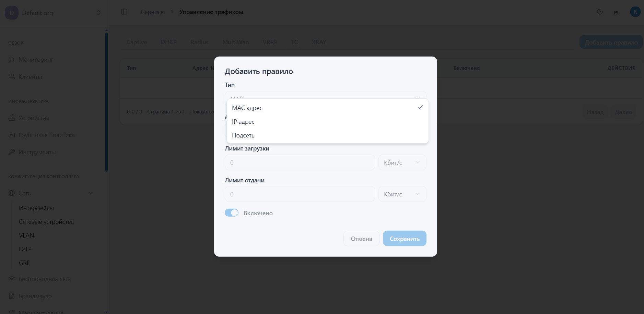
Task: Collapse the Сеть menu chevron
Action: pyautogui.click(x=91, y=193)
